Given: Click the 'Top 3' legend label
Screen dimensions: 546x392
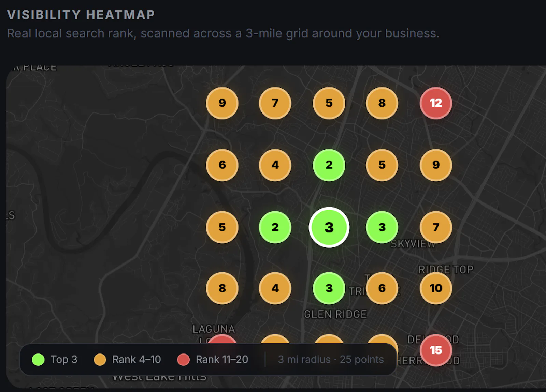Looking at the screenshot, I should 64,359.
